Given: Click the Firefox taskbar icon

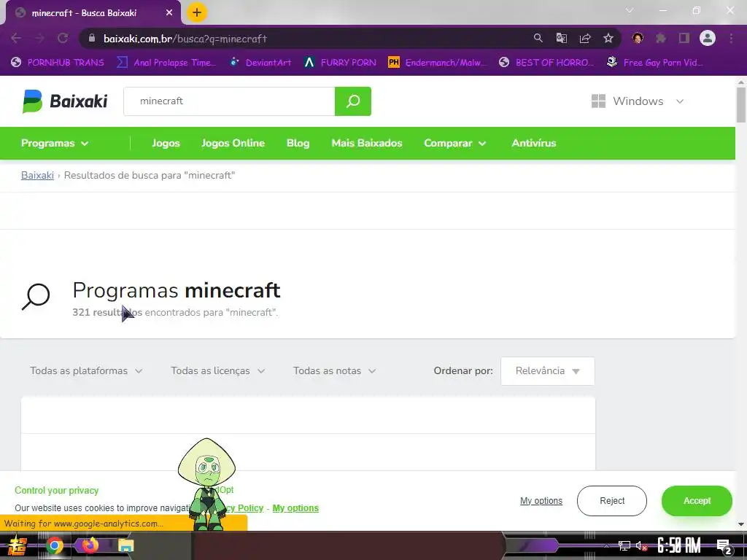Looking at the screenshot, I should (x=90, y=545).
